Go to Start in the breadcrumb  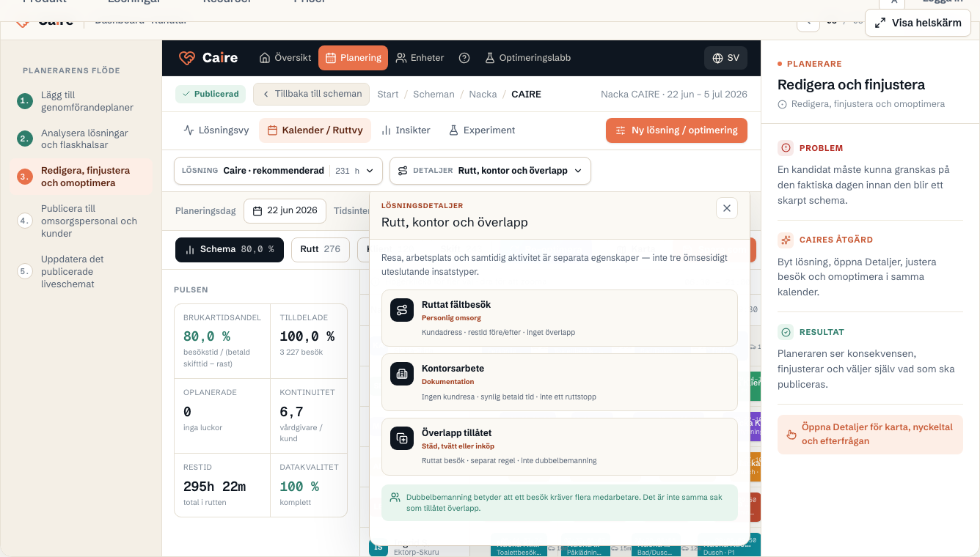pyautogui.click(x=388, y=95)
